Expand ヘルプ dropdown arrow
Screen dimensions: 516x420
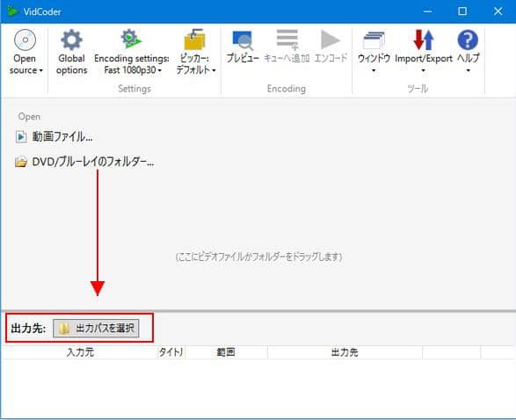[x=468, y=70]
